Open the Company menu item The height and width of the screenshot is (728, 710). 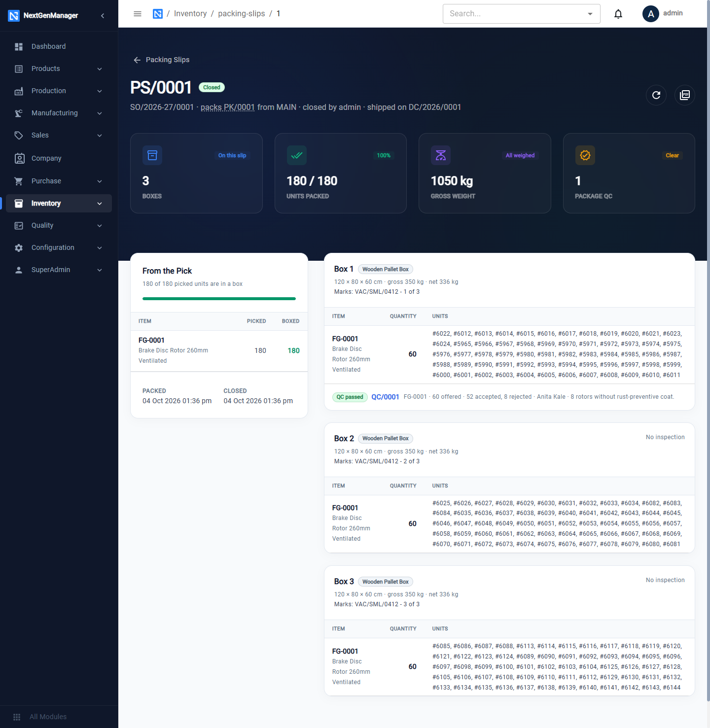click(59, 158)
